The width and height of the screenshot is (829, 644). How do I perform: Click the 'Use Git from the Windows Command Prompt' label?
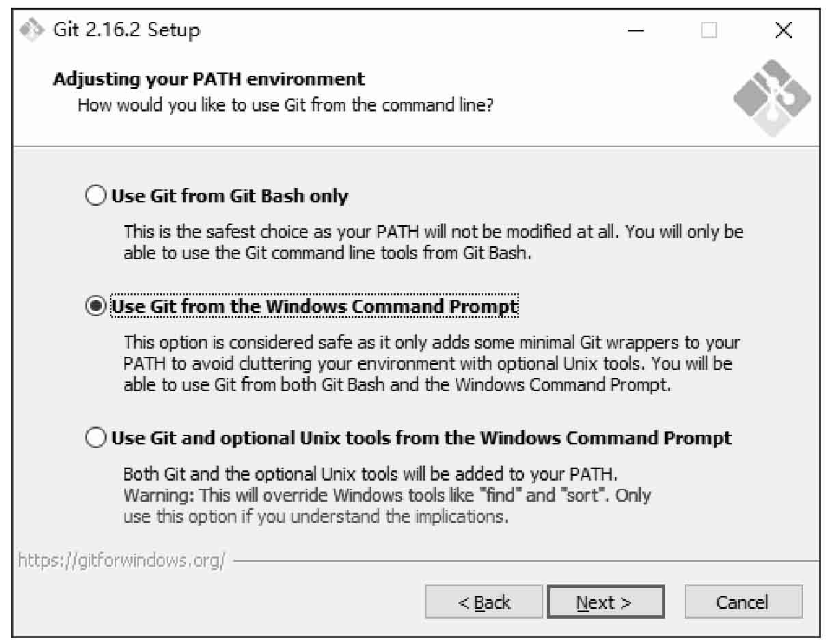[x=314, y=306]
